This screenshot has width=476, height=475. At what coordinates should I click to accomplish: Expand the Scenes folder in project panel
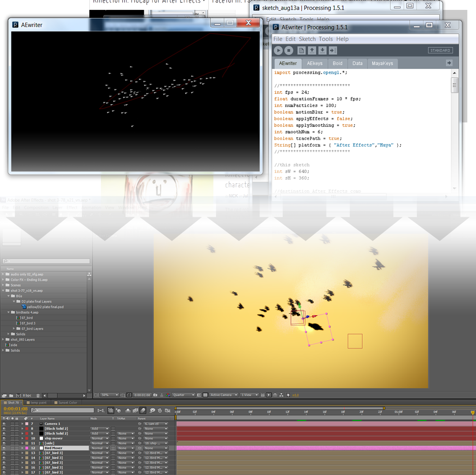pyautogui.click(x=3, y=285)
